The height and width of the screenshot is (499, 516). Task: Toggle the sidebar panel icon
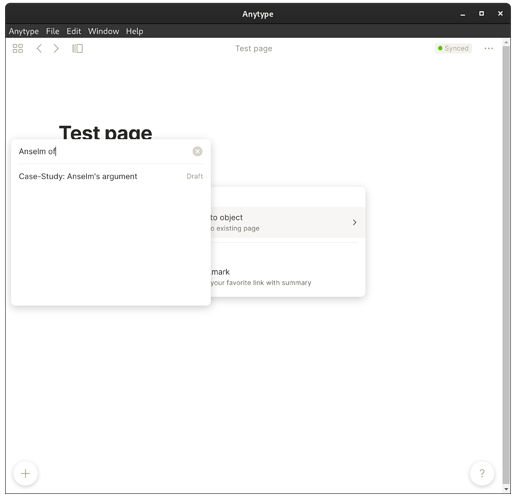(x=77, y=49)
